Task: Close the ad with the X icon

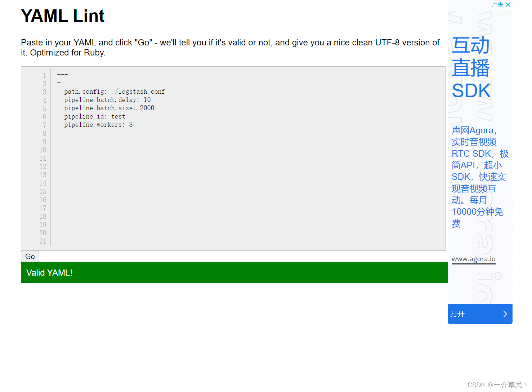Action: [508, 5]
